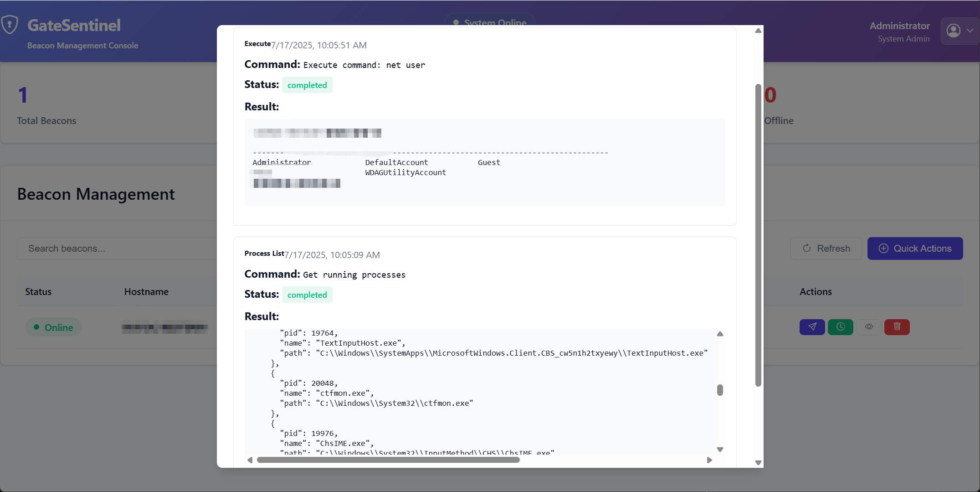The image size is (980, 492).
Task: Open the user account avatar menu
Action: 960,31
